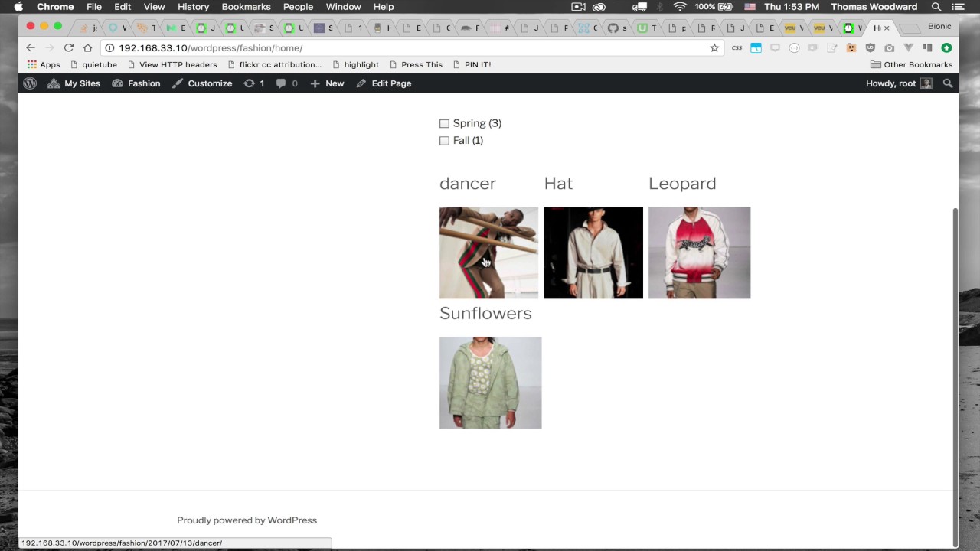980x551 pixels.
Task: Open the highlight bookmark
Action: click(355, 64)
